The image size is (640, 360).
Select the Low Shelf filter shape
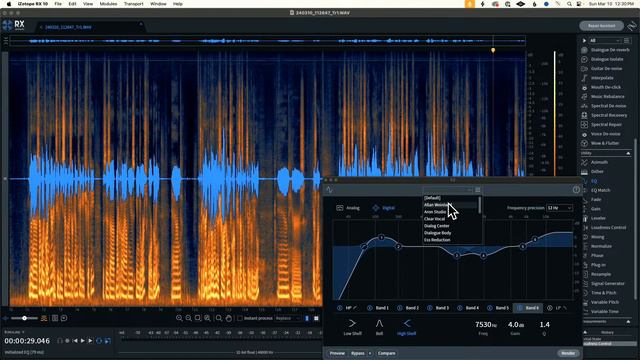[x=352, y=327]
